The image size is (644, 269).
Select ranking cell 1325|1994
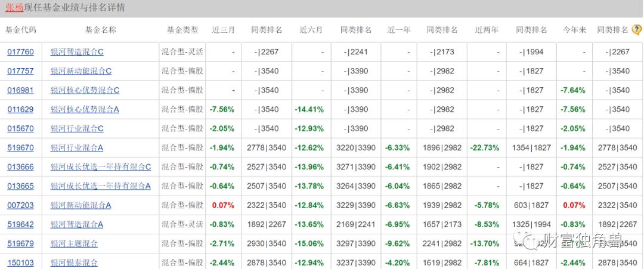(531, 225)
